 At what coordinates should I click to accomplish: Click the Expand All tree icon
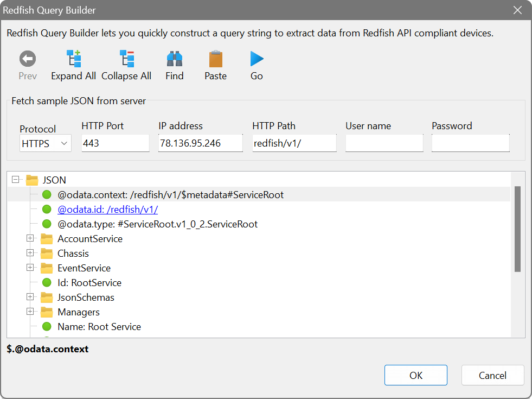[74, 59]
